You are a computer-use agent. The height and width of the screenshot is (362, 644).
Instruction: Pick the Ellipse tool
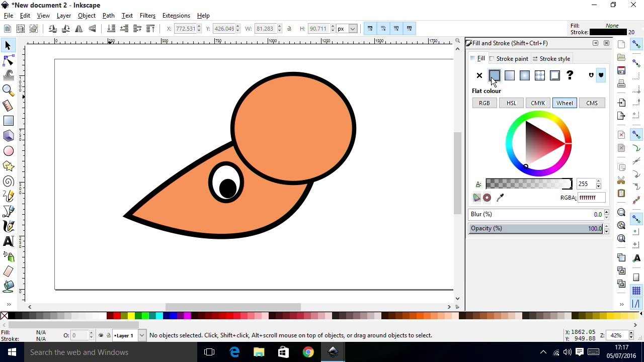click(8, 151)
